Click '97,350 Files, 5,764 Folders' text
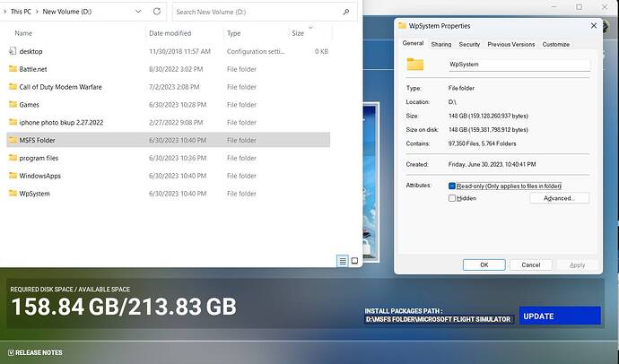Viewport: 619px width, 364px height. [482, 143]
